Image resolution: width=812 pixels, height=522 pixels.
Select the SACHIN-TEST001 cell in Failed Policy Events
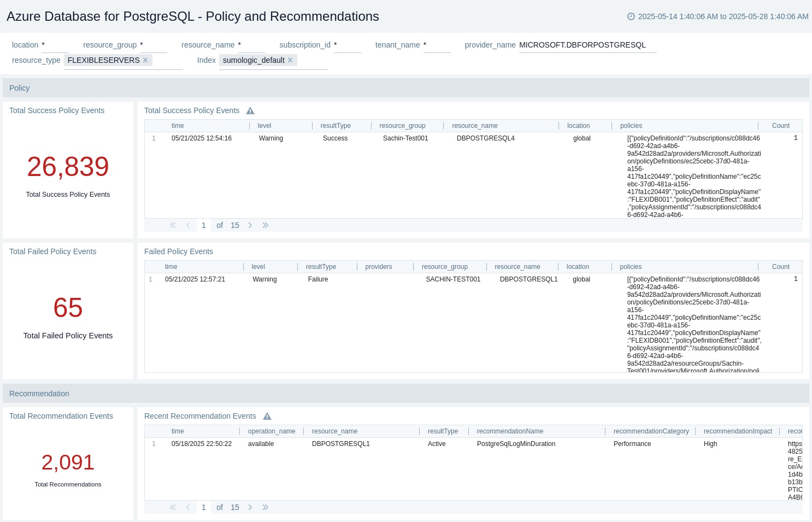453,279
